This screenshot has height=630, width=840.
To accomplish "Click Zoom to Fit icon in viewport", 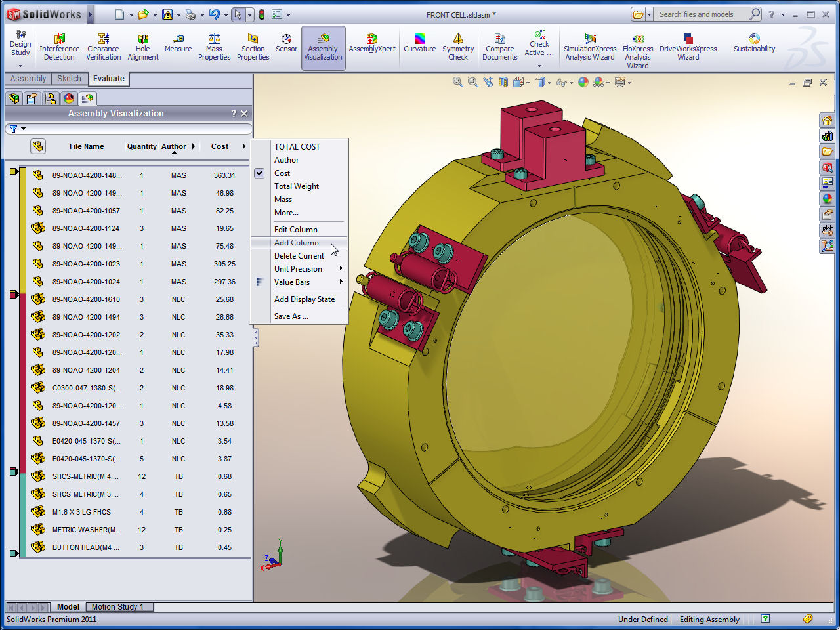I will tap(458, 82).
